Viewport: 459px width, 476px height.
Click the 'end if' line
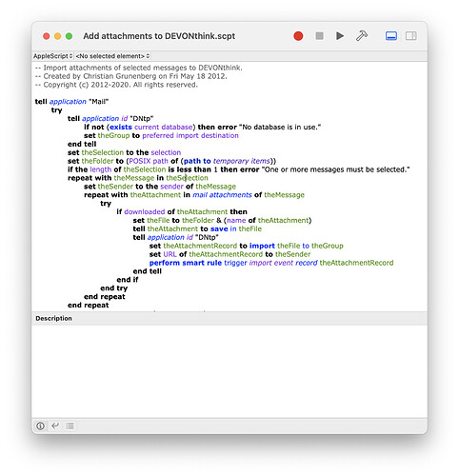pos(128,280)
